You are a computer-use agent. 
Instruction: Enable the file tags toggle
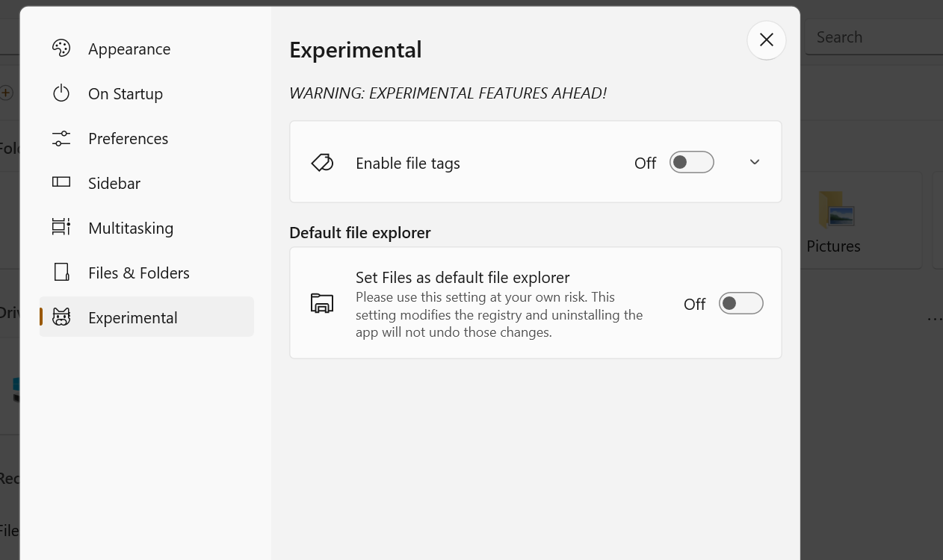click(691, 162)
